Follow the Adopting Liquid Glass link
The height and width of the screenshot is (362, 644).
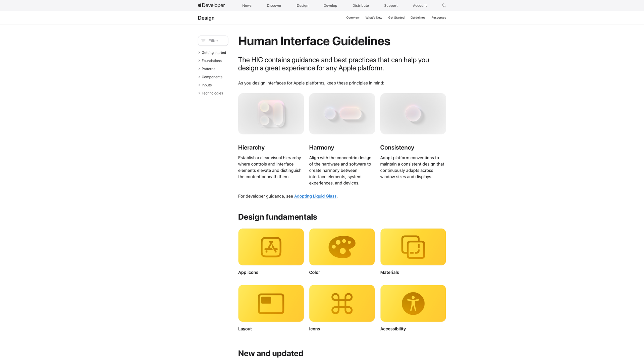pos(315,196)
